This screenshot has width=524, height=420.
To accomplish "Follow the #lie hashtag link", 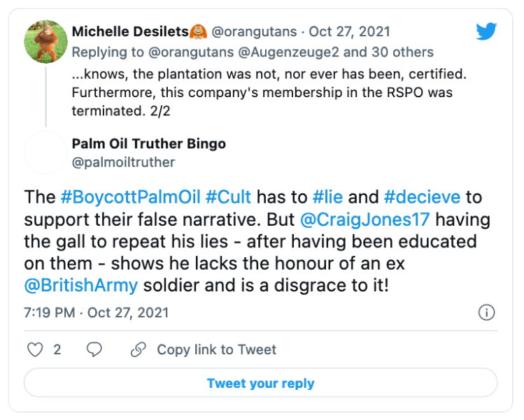I will pos(327,197).
